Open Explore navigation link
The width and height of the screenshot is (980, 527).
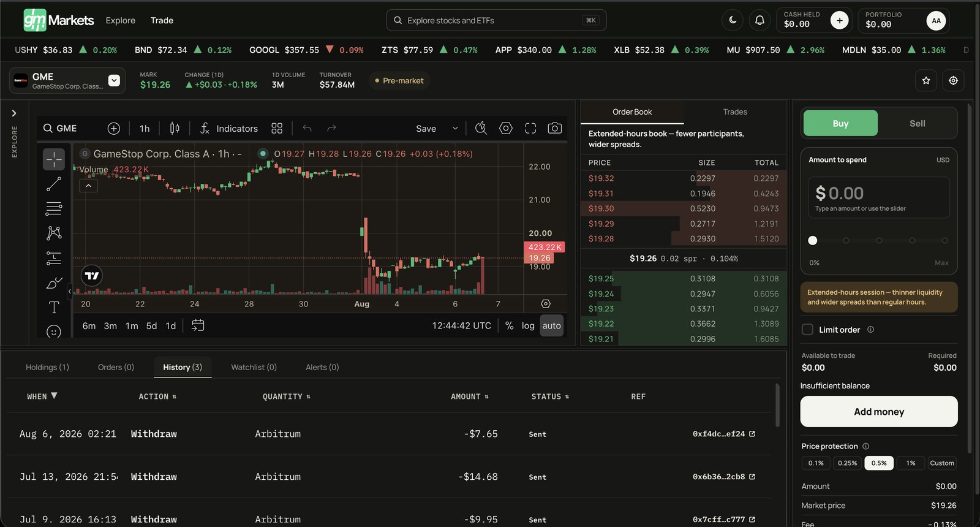[x=120, y=20]
